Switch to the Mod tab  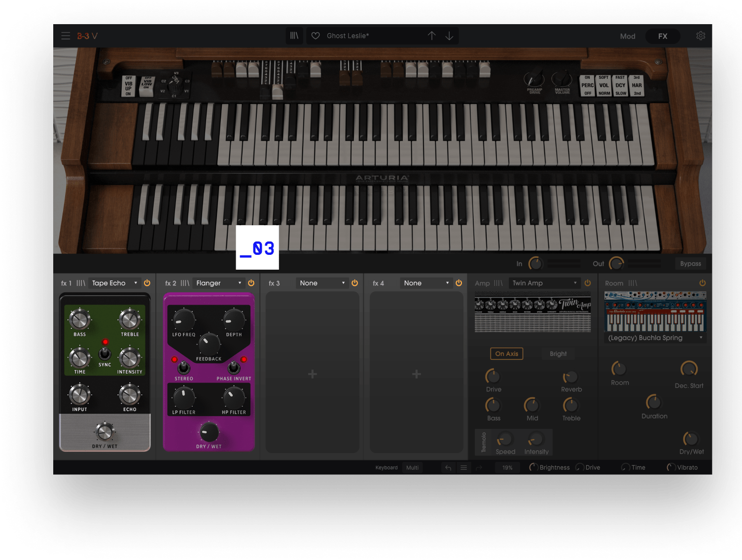[x=627, y=36]
